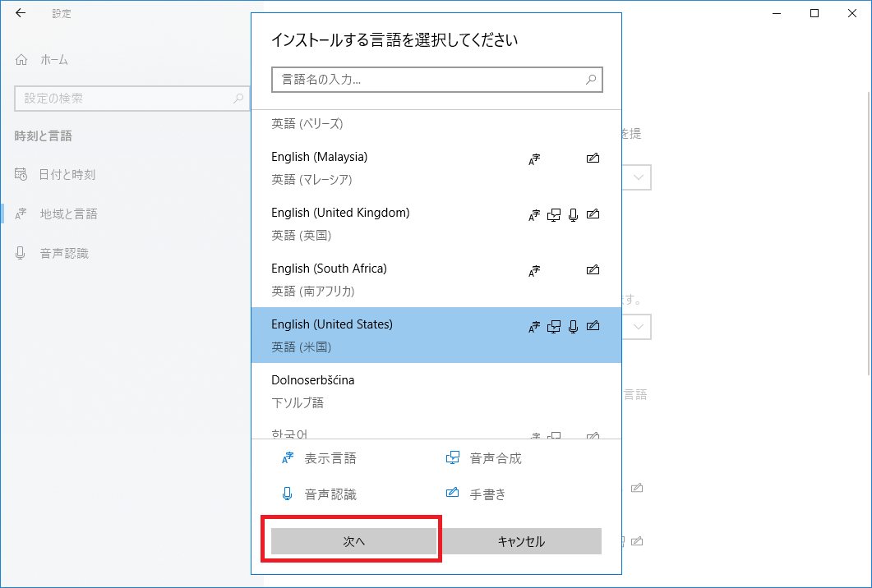Click the キャンセル button
The width and height of the screenshot is (872, 588).
(521, 540)
